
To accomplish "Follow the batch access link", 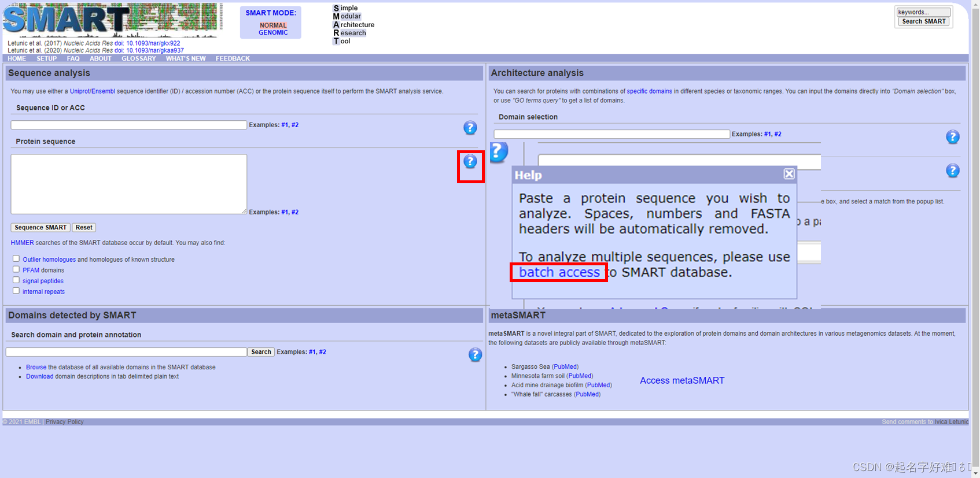I will (559, 272).
